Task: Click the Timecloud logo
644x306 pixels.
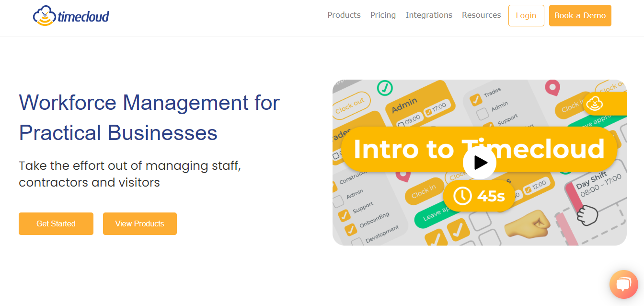Action: coord(71,16)
